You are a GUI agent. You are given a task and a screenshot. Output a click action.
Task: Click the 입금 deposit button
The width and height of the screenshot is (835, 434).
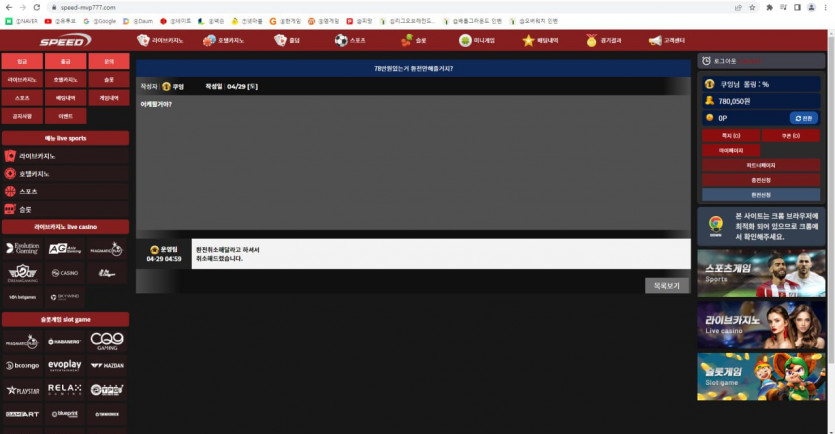(22, 61)
